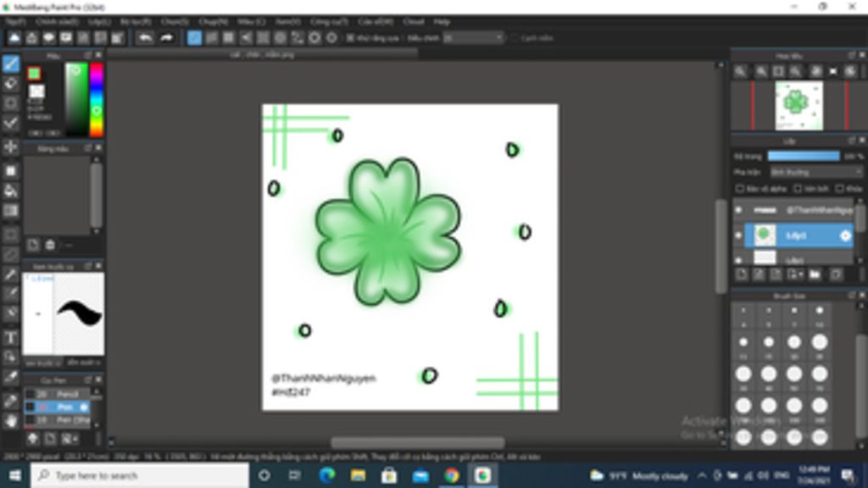Select the Move tool
The width and height of the screenshot is (868, 488).
pos(10,147)
